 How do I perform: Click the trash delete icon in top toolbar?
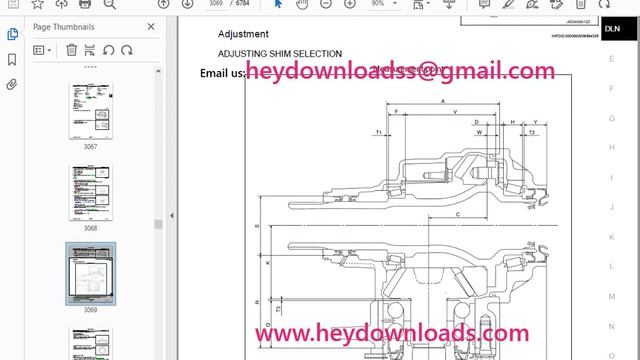pyautogui.click(x=580, y=4)
